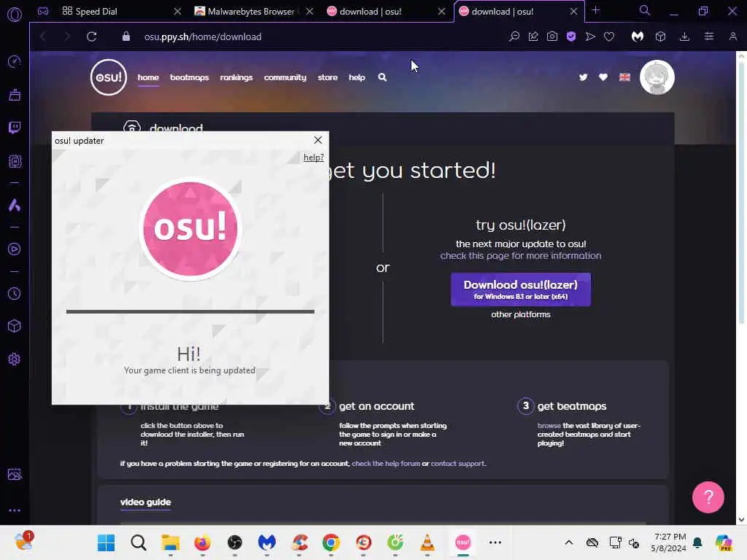
Task: Click the support osu! heart icon
Action: 603,77
